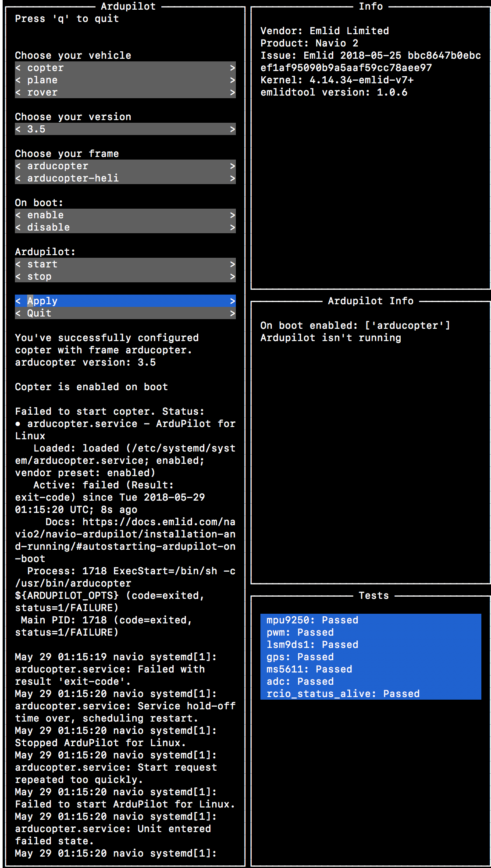Enable Ardupilot on boot

point(125,215)
